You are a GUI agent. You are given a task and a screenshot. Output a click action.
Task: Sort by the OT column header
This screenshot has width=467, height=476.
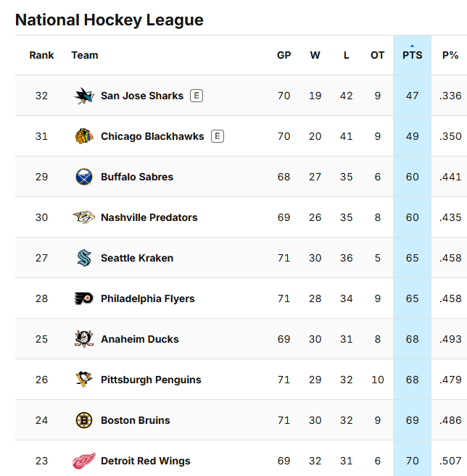(x=377, y=55)
